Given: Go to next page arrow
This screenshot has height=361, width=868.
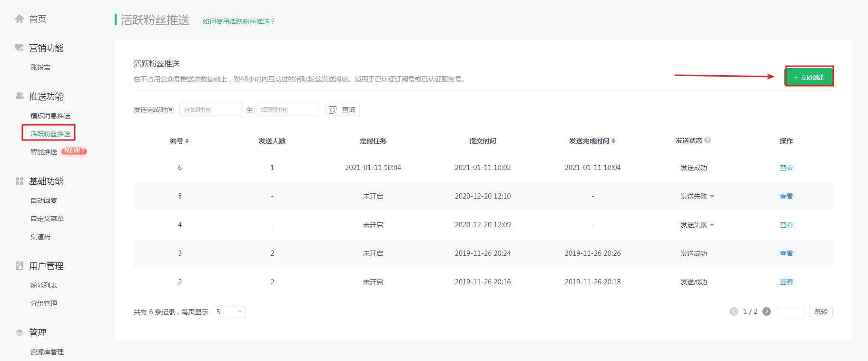Looking at the screenshot, I should click(x=767, y=311).
